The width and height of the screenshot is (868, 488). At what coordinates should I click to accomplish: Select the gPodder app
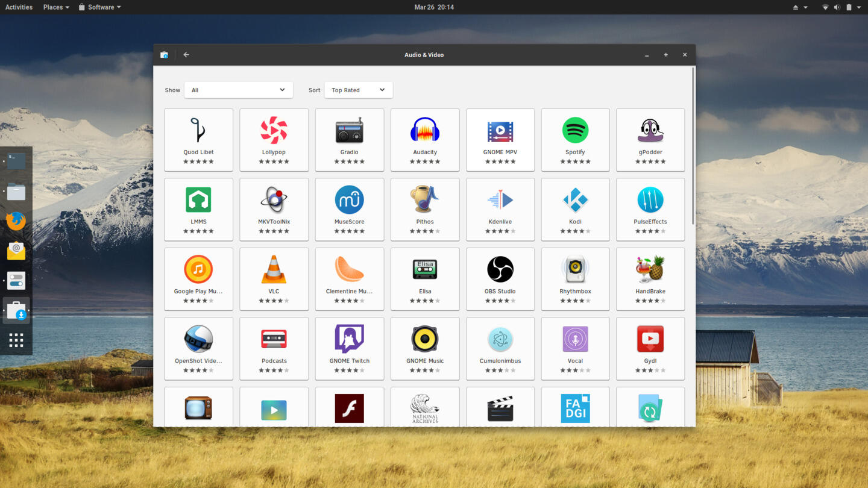[x=650, y=140]
